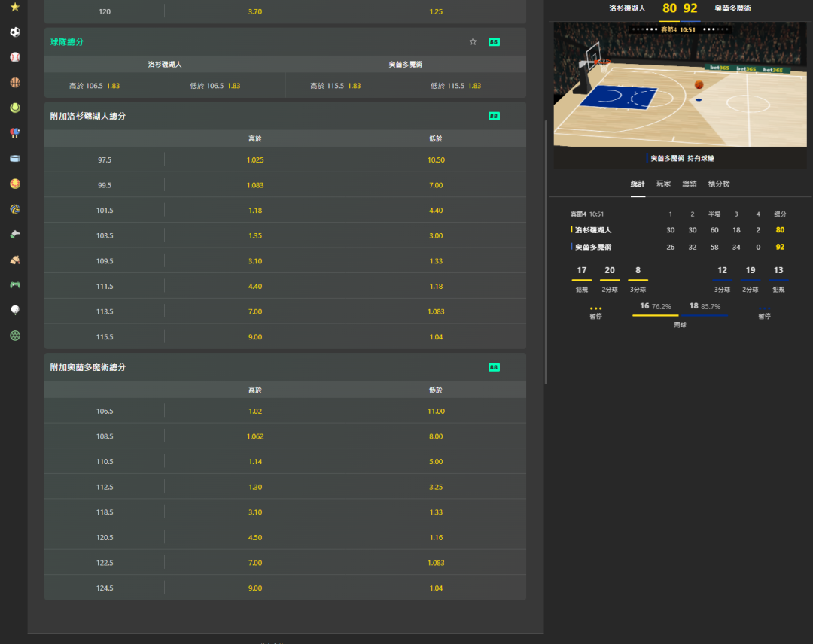Select Lakers 99.5 under odds 7.00
Image resolution: width=813 pixels, height=644 pixels.
[x=436, y=185]
